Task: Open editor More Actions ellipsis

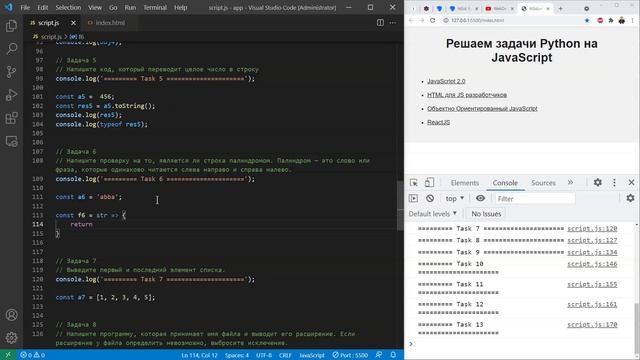Action: [393, 23]
